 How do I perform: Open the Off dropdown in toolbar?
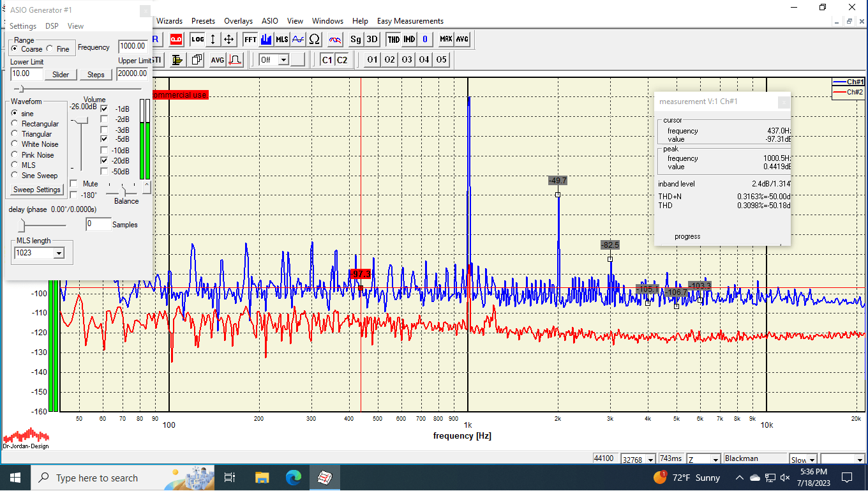[x=283, y=59]
